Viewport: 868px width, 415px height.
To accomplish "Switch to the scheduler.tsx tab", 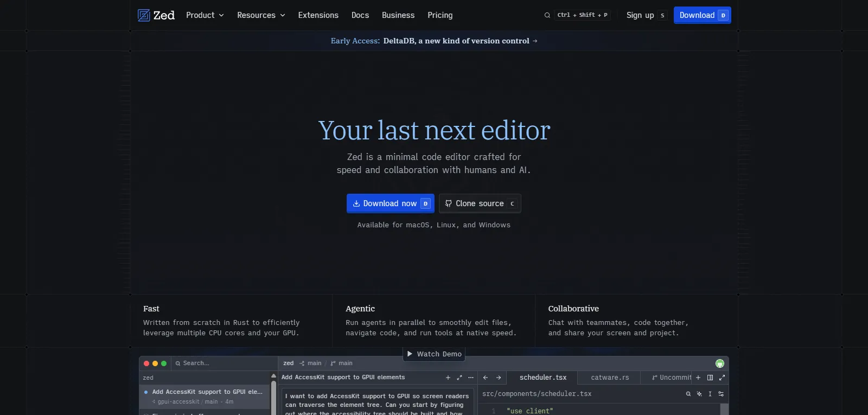I will pos(541,378).
